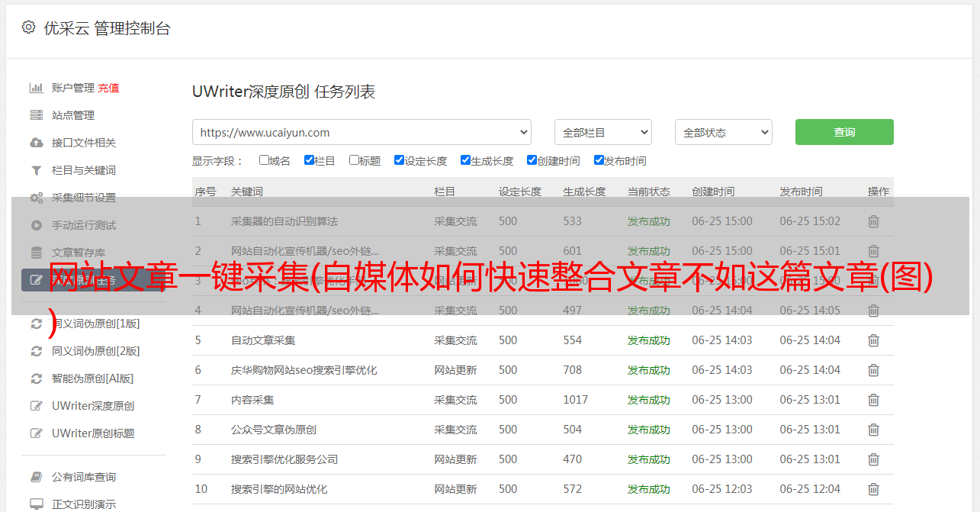Uncheck the 设定长度 field checkbox
980x512 pixels.
tap(399, 160)
